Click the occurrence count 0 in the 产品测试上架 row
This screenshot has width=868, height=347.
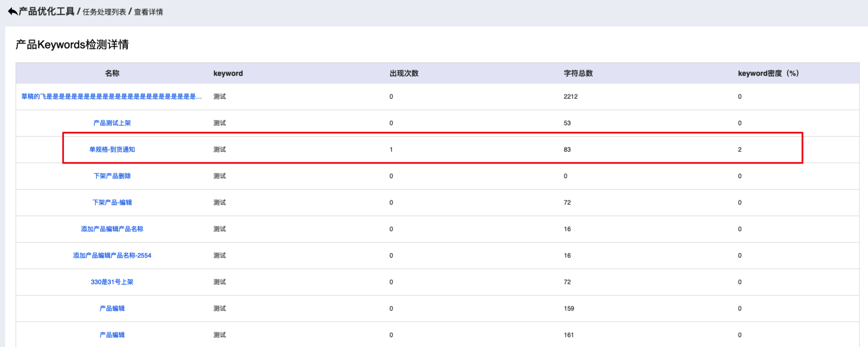tap(391, 123)
